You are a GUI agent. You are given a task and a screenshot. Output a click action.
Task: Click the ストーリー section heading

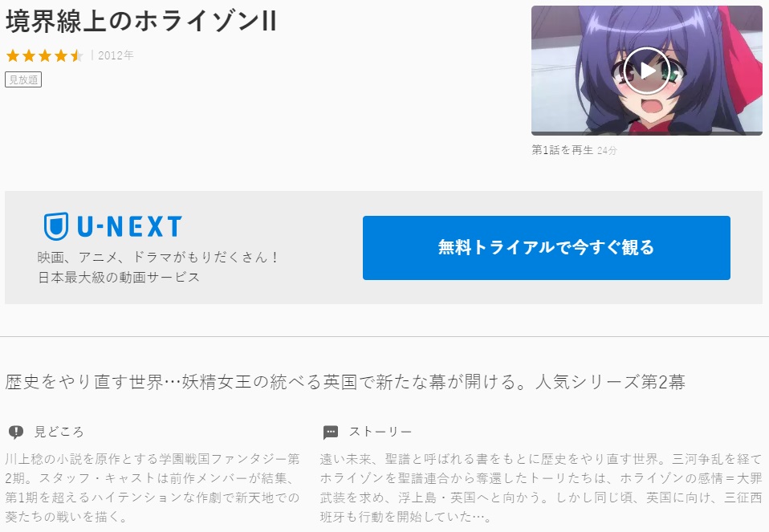click(380, 432)
